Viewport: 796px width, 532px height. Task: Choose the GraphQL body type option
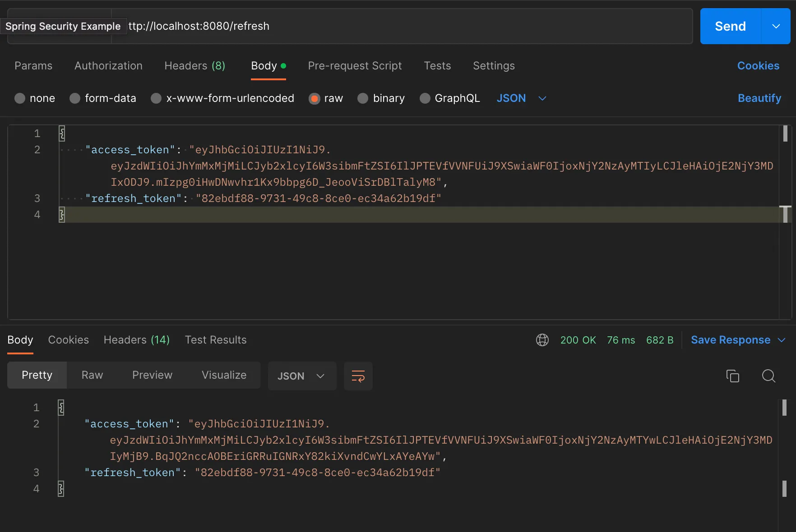(425, 98)
